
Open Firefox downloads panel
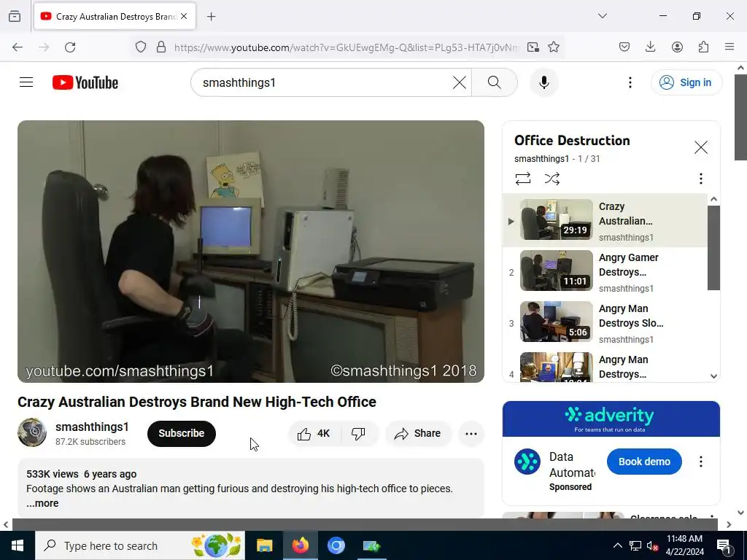click(650, 47)
